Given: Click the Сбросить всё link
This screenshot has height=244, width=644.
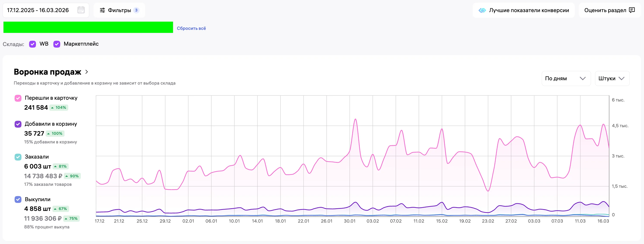Looking at the screenshot, I should pos(191,29).
